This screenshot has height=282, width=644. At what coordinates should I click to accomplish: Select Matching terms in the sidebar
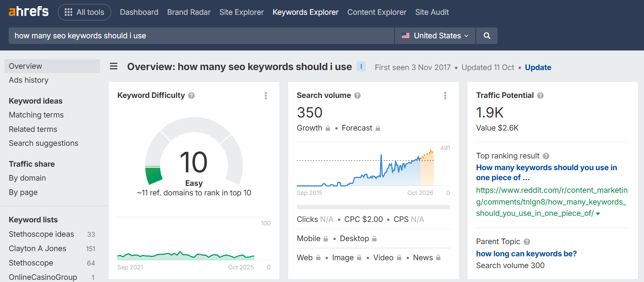[36, 114]
